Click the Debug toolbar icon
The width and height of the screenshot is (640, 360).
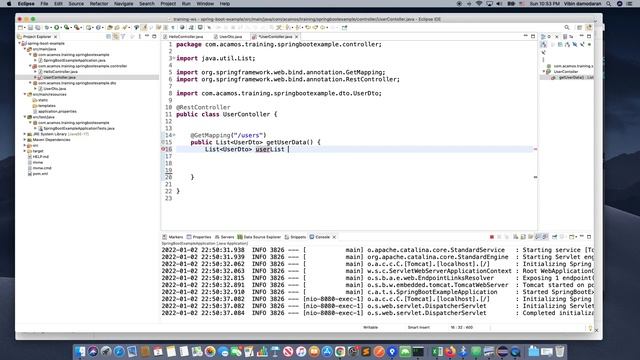[47, 27]
